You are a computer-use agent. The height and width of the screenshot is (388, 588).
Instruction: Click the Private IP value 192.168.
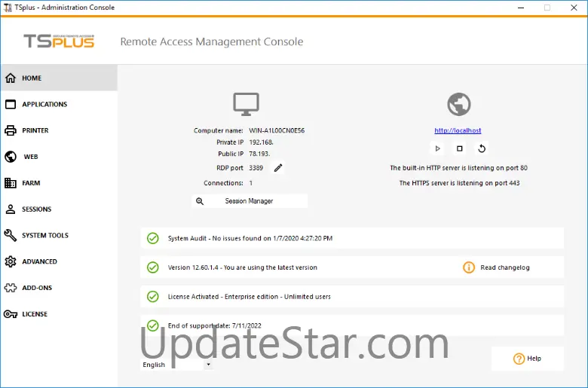[x=261, y=142]
